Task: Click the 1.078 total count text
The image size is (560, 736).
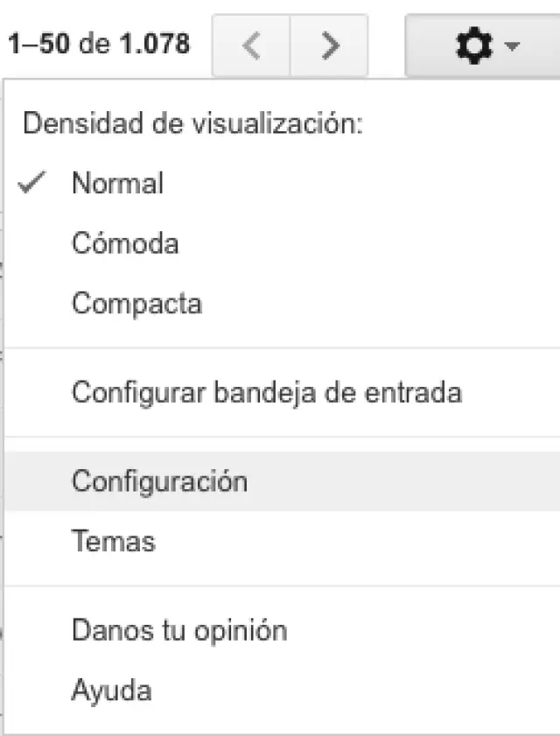Action: pyautogui.click(x=154, y=44)
